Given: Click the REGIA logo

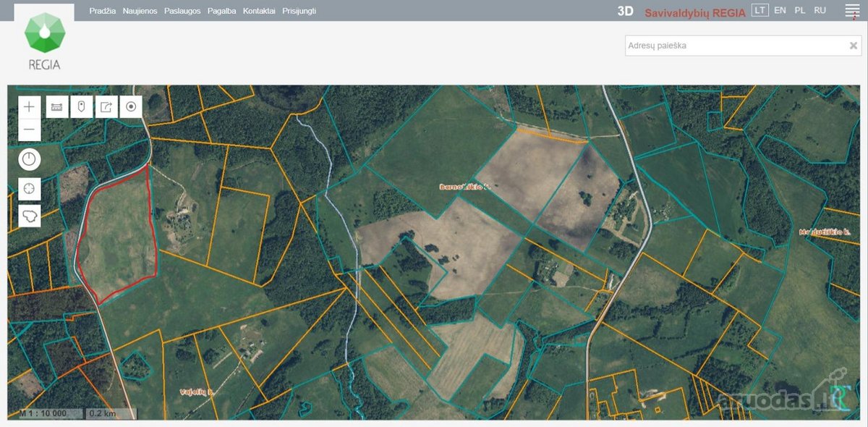Looking at the screenshot, I should click(44, 41).
